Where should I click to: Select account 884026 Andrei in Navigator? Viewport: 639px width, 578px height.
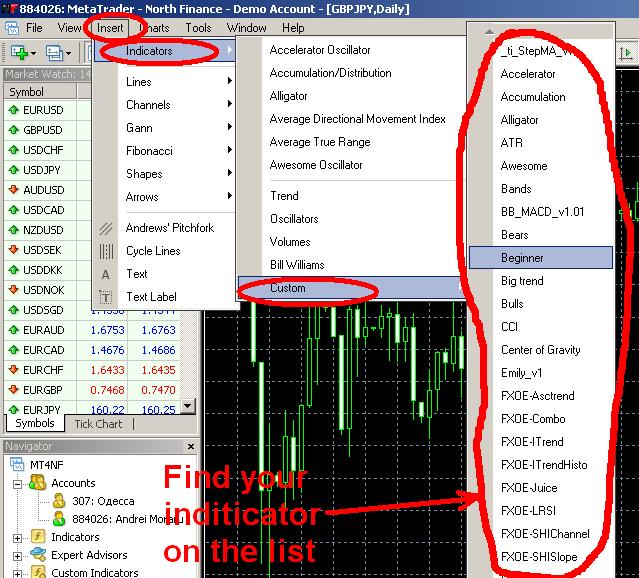click(127, 519)
